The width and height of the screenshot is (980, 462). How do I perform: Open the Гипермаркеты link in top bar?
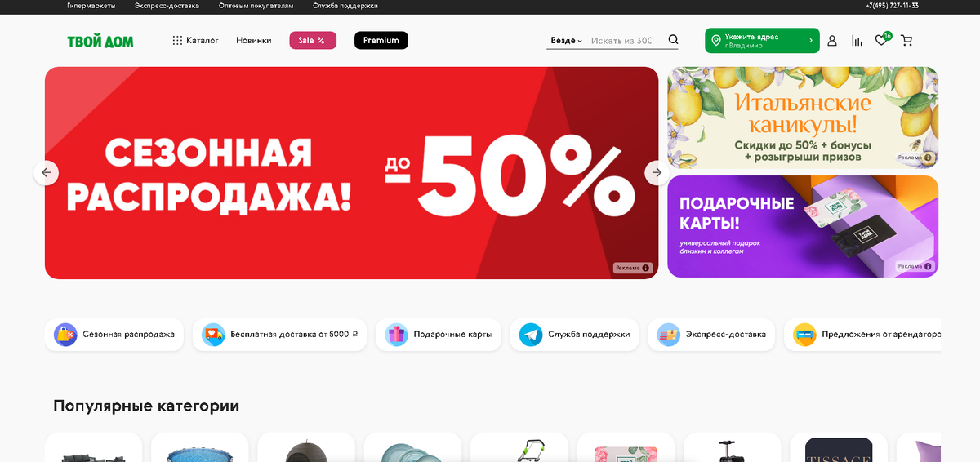(91, 6)
